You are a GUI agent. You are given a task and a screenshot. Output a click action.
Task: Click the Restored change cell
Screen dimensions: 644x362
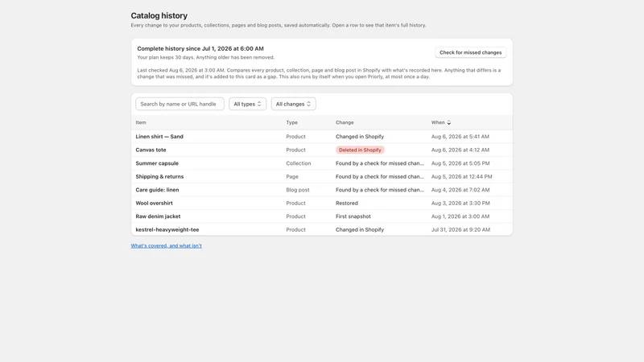347,204
